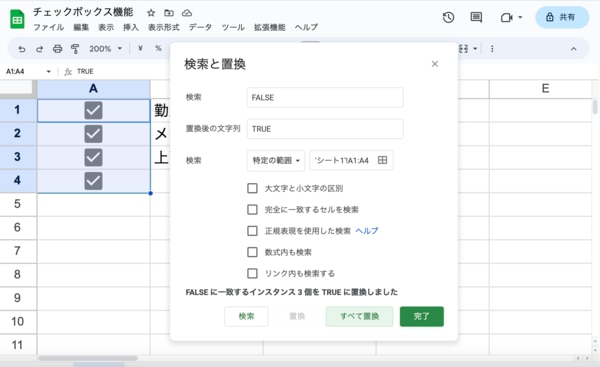600x367 pixels.
Task: Open the データ menu
Action: point(200,27)
